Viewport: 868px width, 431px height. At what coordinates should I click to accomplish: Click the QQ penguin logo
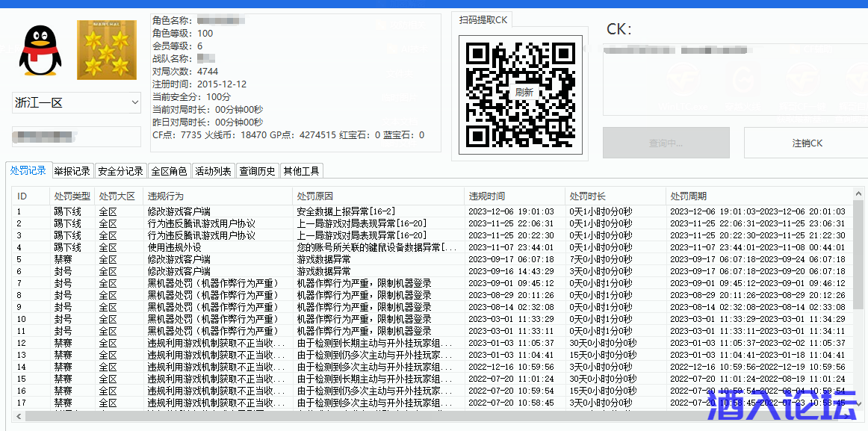coord(40,50)
